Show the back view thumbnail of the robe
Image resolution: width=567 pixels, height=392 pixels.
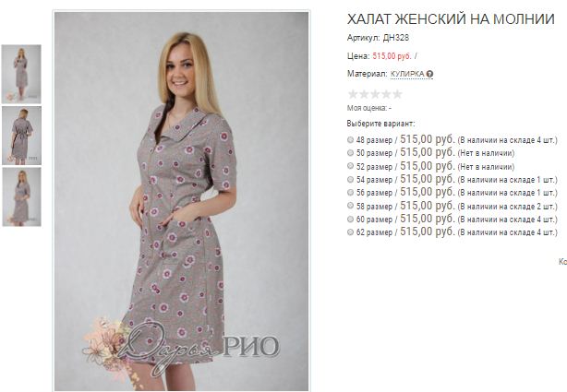[x=21, y=136]
